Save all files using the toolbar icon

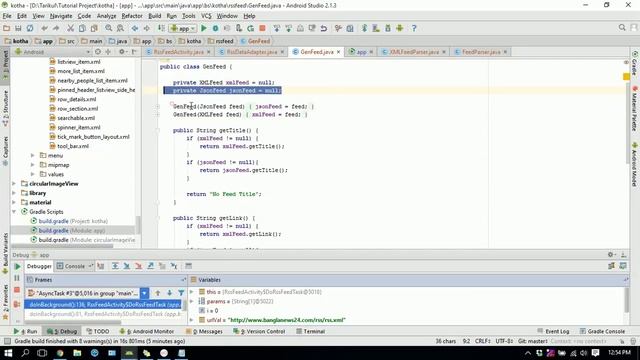pyautogui.click(x=18, y=28)
